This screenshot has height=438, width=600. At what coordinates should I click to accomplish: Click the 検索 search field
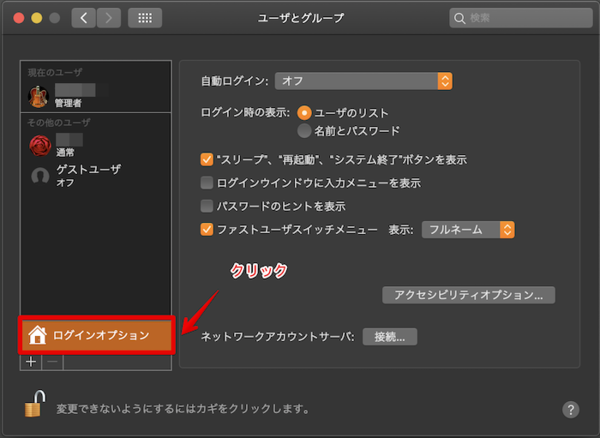tap(521, 18)
